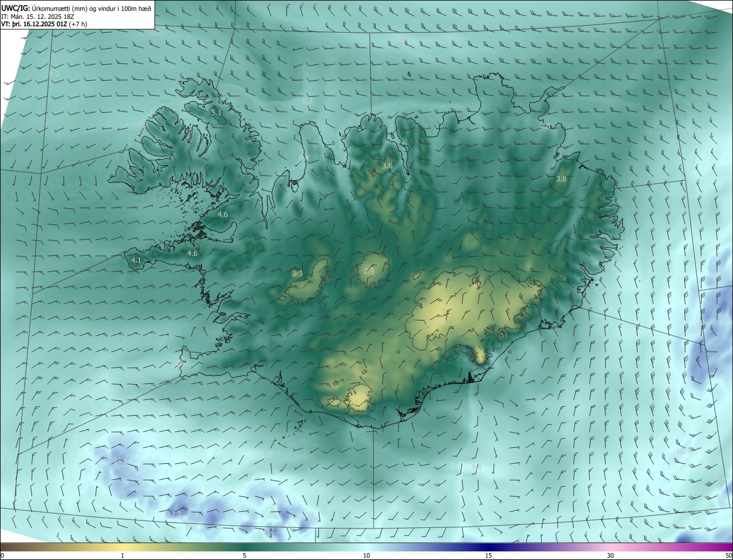Screen dimensions: 733x560
Task: Click the 7.6 value label on the map
Action: click(x=546, y=126)
